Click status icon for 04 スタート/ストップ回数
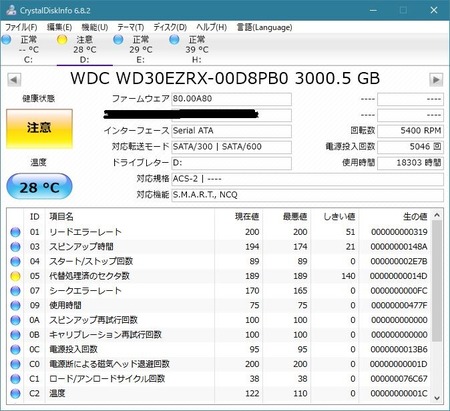 (x=15, y=261)
